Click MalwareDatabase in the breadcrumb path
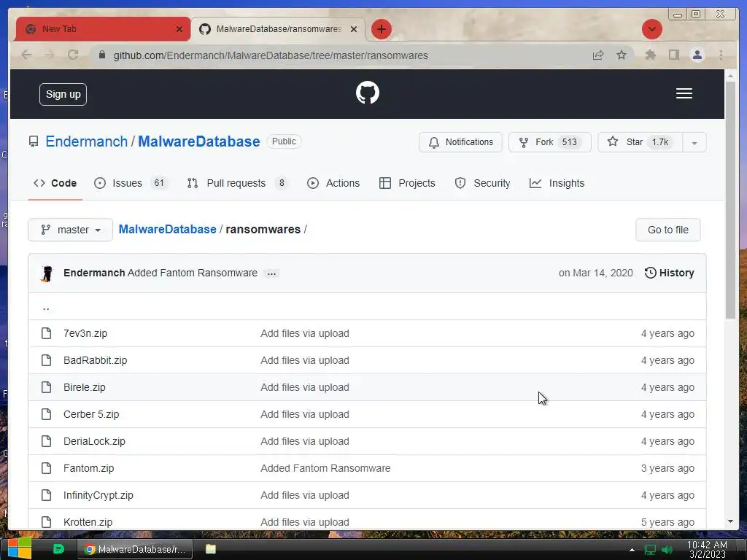 (x=167, y=230)
